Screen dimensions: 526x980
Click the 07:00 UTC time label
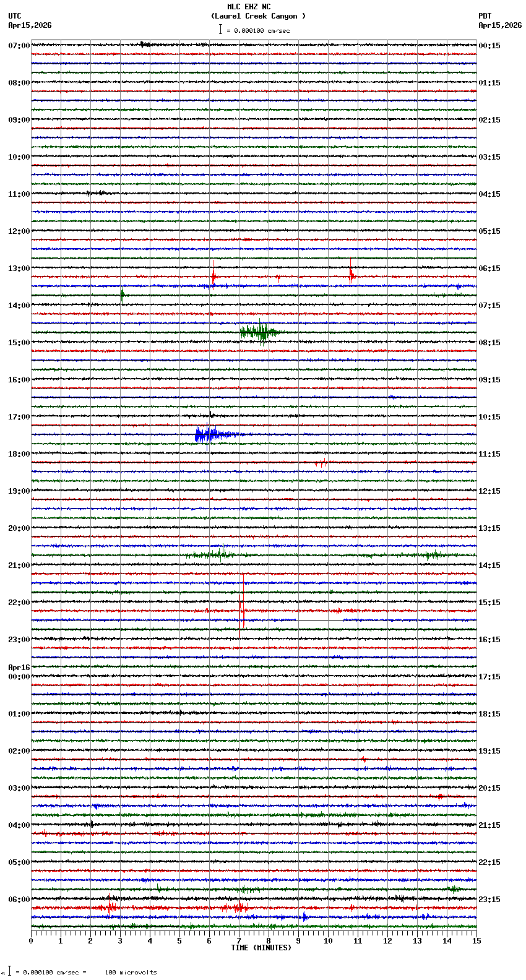coord(19,46)
